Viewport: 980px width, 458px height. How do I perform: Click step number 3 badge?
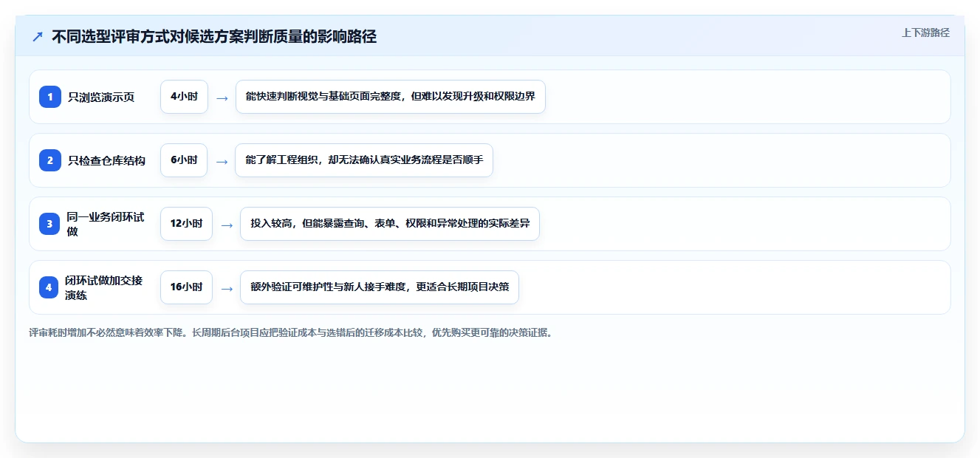49,224
